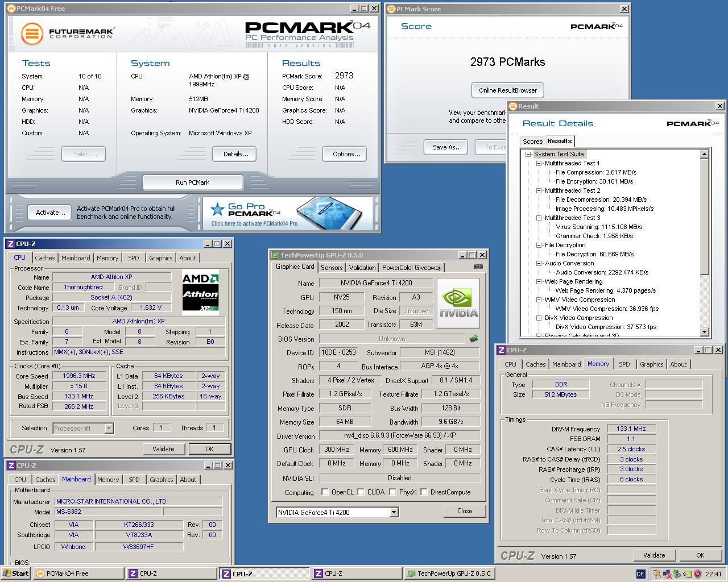Click the PCMark04 Free window title icon
This screenshot has width=728, height=582.
11,9
